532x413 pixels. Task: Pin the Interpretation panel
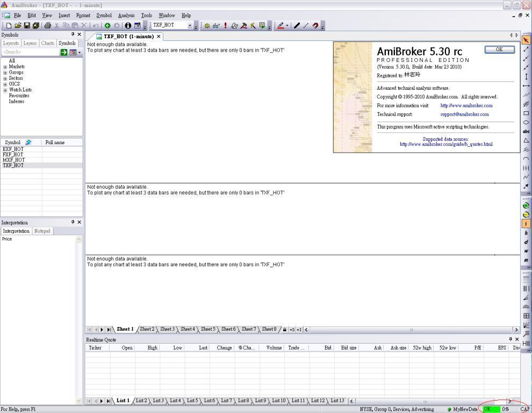tap(73, 222)
